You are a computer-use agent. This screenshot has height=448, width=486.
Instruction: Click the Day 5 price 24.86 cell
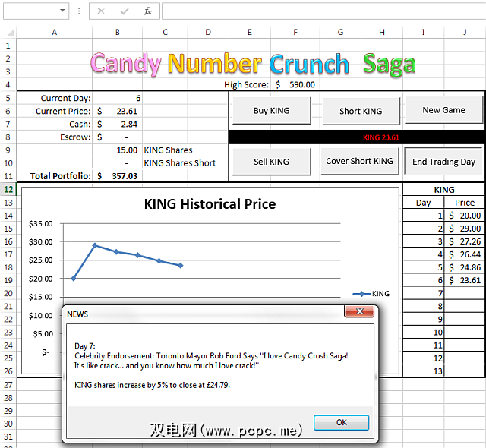click(465, 268)
